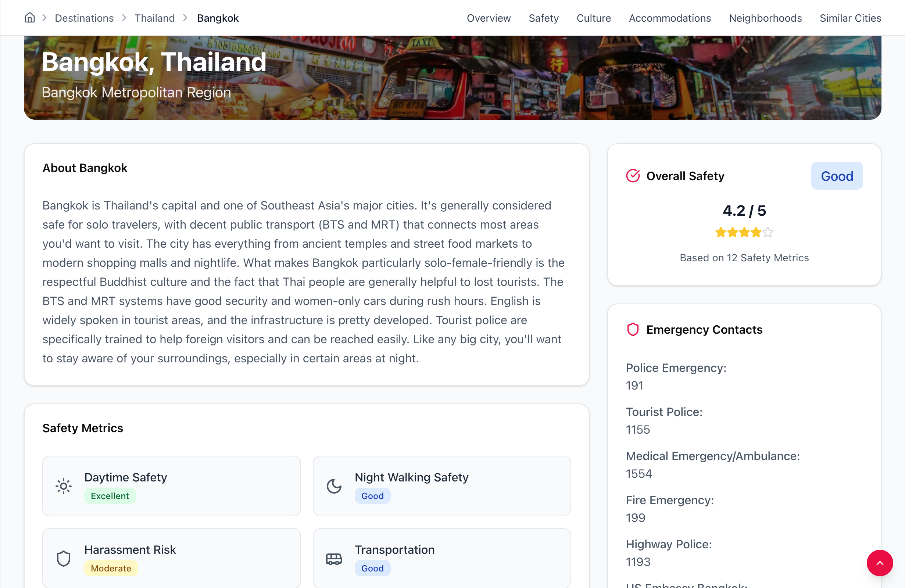Select the Excellent badge under Daytime Safety
Viewport: 905px width, 588px height.
click(x=110, y=496)
